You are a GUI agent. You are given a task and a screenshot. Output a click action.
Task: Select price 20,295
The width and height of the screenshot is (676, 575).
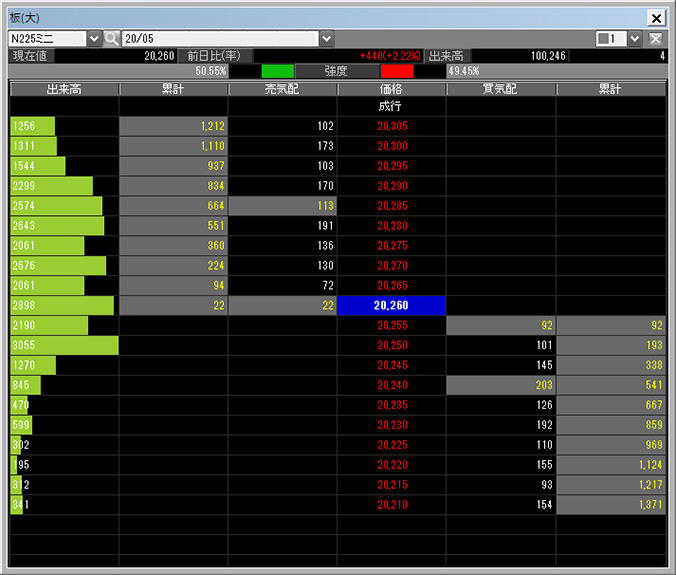tap(392, 166)
